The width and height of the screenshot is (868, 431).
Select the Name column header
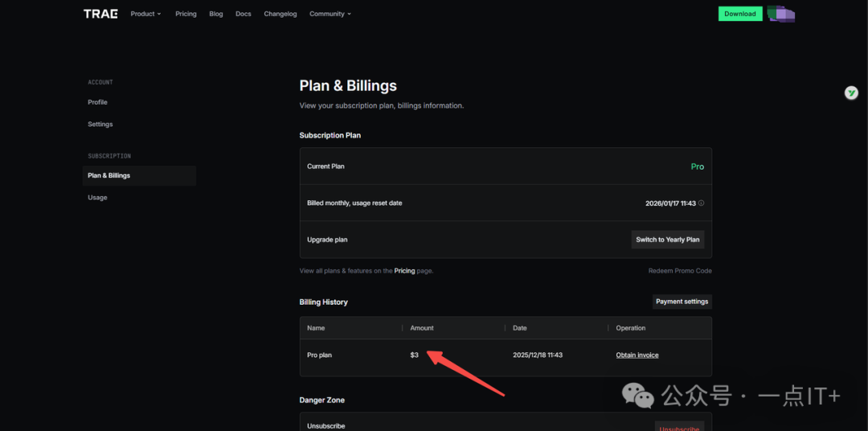(x=316, y=328)
